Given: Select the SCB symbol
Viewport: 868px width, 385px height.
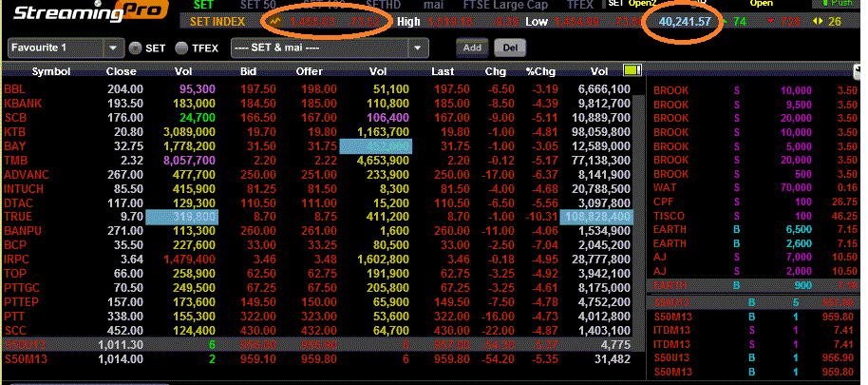Looking at the screenshot, I should [15, 118].
